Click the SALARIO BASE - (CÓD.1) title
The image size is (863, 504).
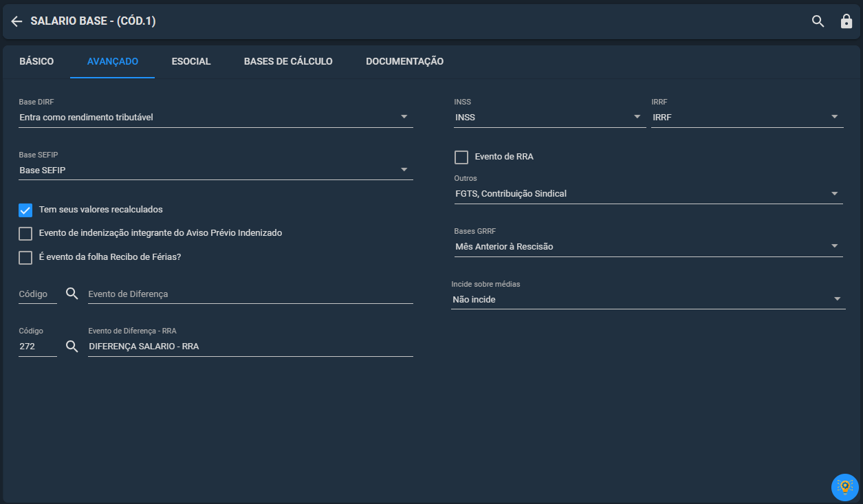click(94, 21)
